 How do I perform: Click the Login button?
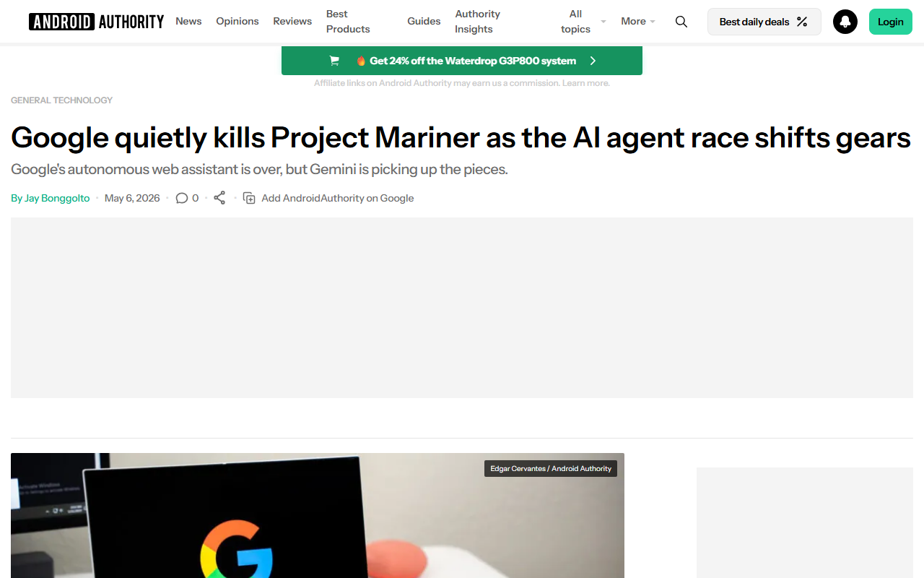click(x=891, y=22)
